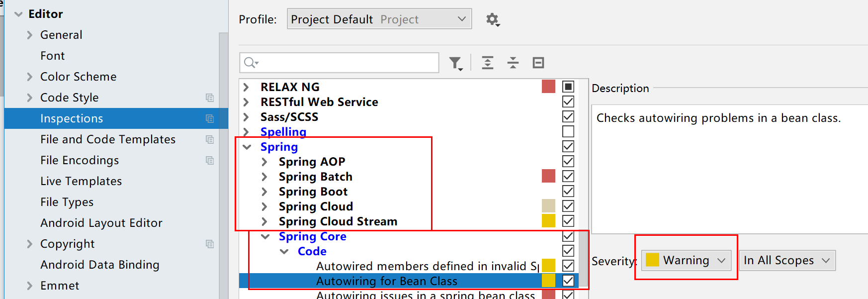Open File Types settings
868x299 pixels.
click(x=67, y=202)
